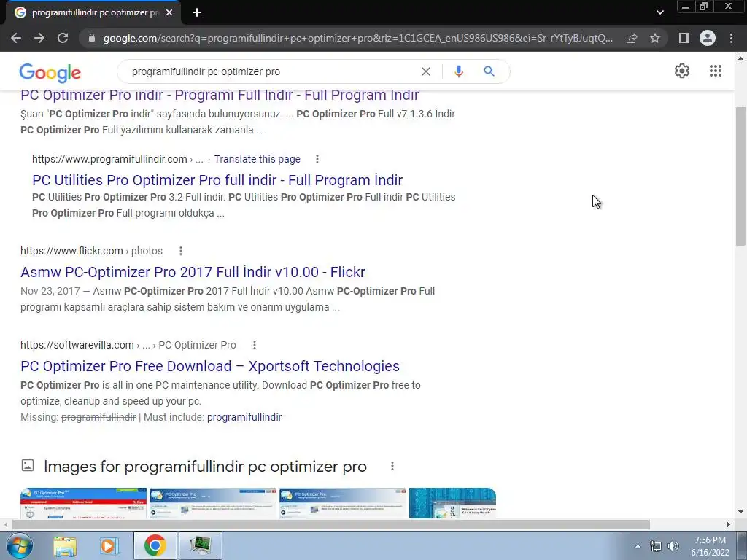Click the horizontal scrollbar thumb
Image resolution: width=747 pixels, height=560 pixels.
(x=331, y=524)
